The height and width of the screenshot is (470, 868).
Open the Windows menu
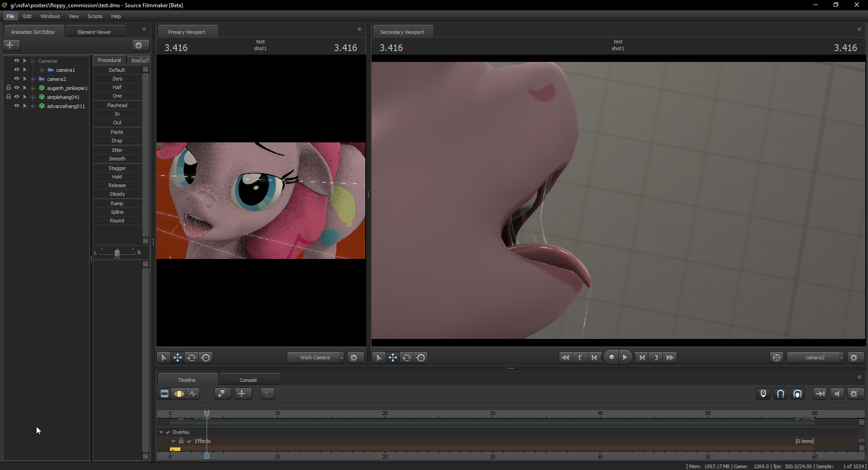coord(50,16)
